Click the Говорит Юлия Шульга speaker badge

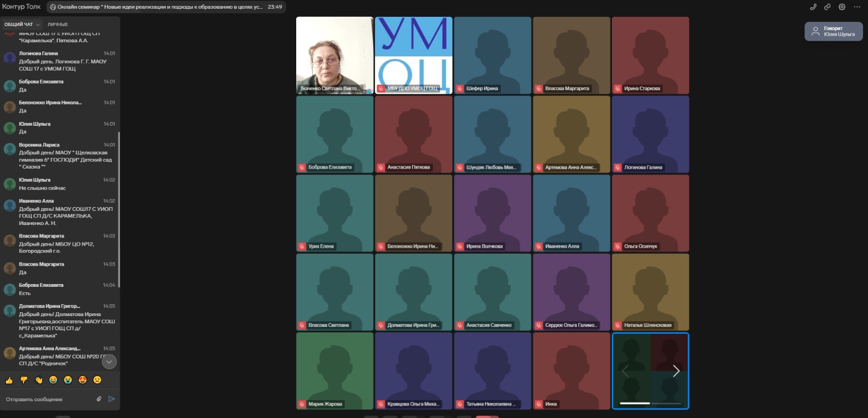click(833, 31)
